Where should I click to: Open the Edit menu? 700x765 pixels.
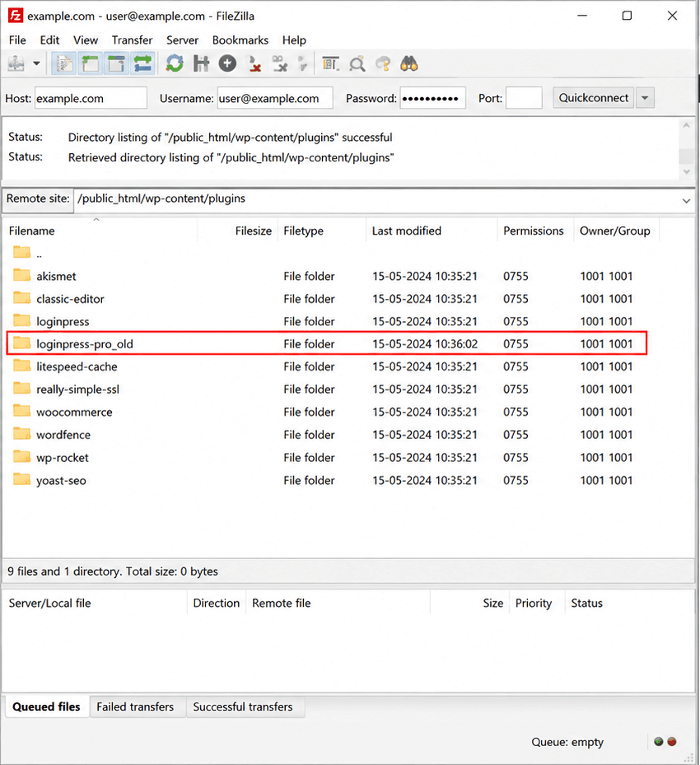pyautogui.click(x=49, y=40)
